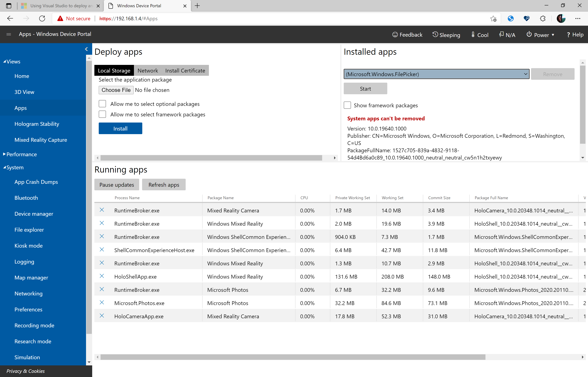Collapse the System section
The height and width of the screenshot is (377, 588).
[x=13, y=167]
